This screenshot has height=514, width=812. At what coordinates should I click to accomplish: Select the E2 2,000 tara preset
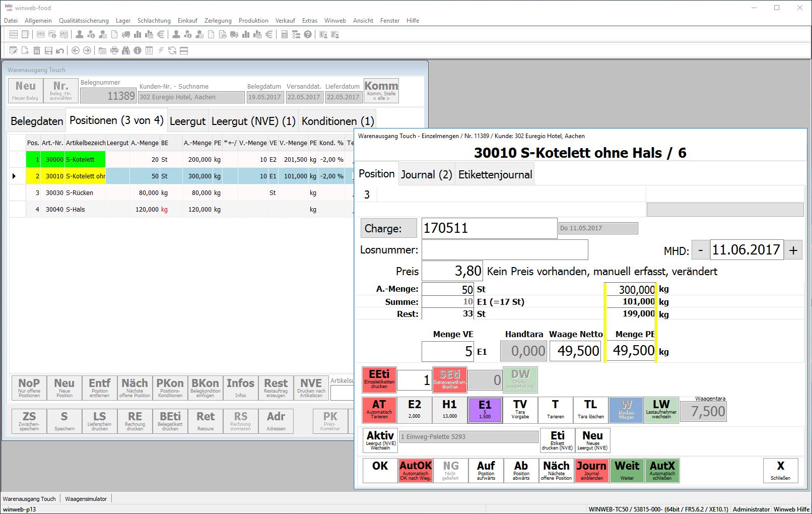(x=415, y=410)
